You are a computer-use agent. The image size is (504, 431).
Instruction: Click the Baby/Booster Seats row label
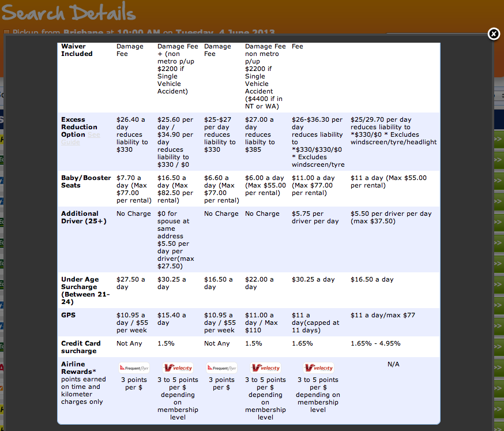[x=86, y=181]
